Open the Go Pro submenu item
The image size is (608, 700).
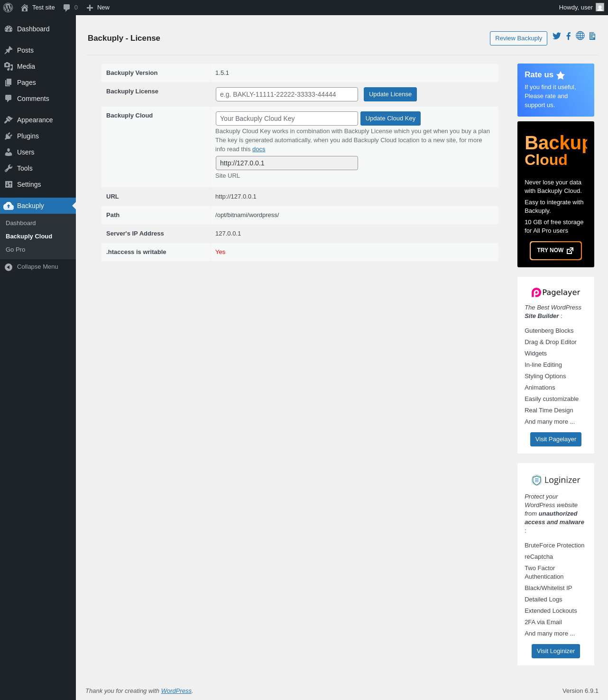[16, 250]
